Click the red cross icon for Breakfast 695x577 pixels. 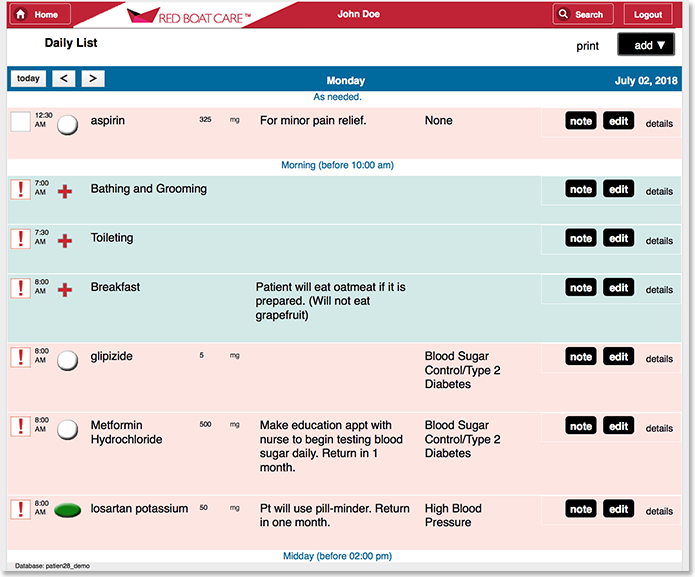[65, 290]
